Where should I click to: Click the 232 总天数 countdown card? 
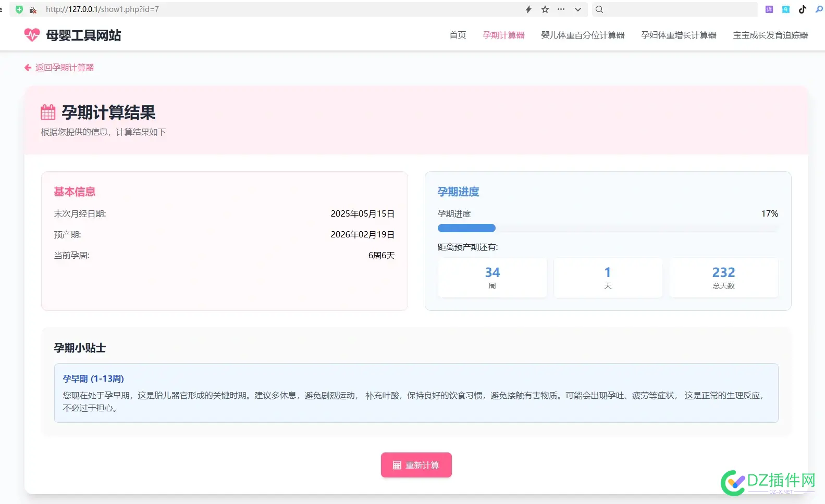pyautogui.click(x=723, y=278)
